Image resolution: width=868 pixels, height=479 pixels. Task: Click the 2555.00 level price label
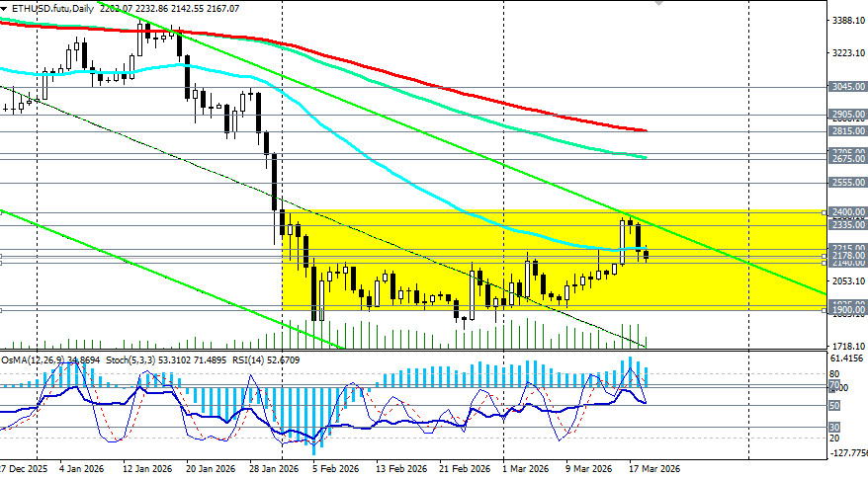point(848,183)
